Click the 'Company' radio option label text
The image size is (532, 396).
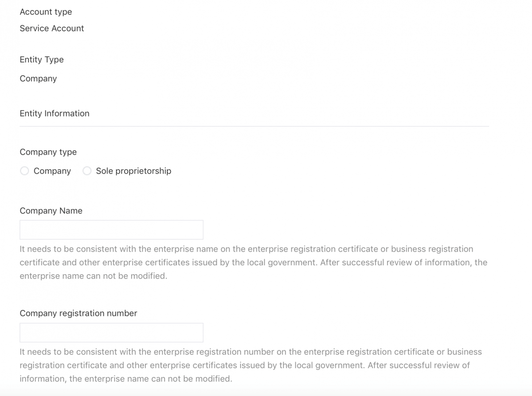pyautogui.click(x=52, y=171)
